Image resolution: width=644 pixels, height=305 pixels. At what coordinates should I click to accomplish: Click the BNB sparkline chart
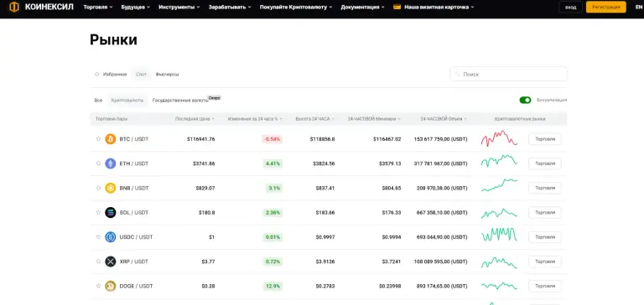[499, 185]
